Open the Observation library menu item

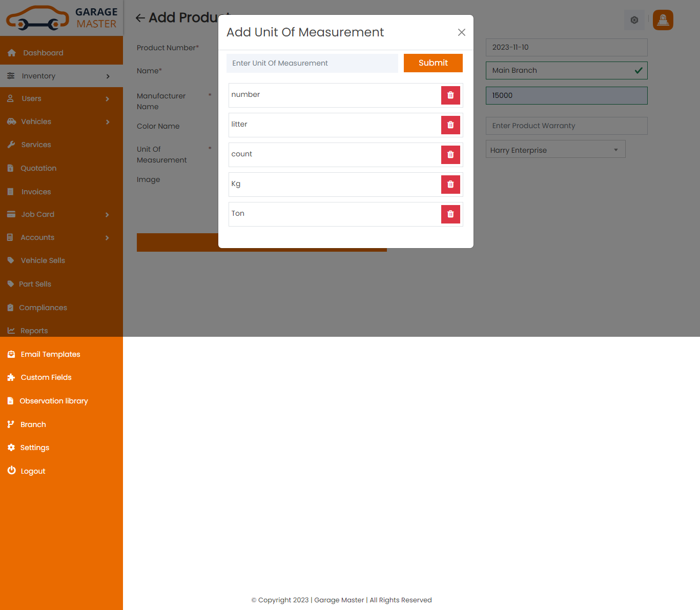[53, 401]
